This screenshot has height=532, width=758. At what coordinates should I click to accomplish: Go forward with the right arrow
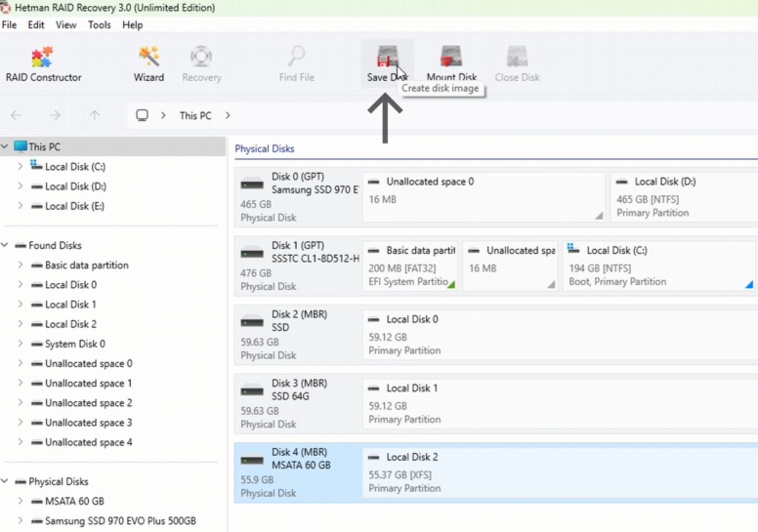click(x=55, y=115)
